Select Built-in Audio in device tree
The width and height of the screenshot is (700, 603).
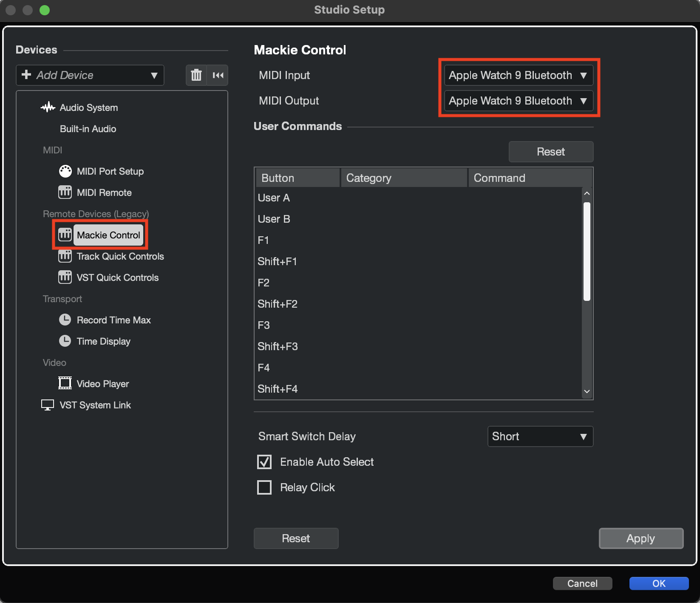point(88,129)
